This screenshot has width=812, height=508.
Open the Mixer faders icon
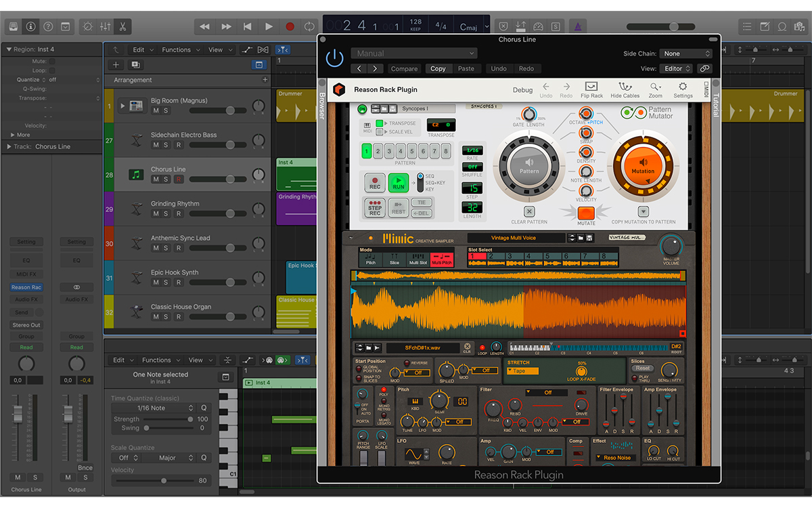(x=105, y=27)
